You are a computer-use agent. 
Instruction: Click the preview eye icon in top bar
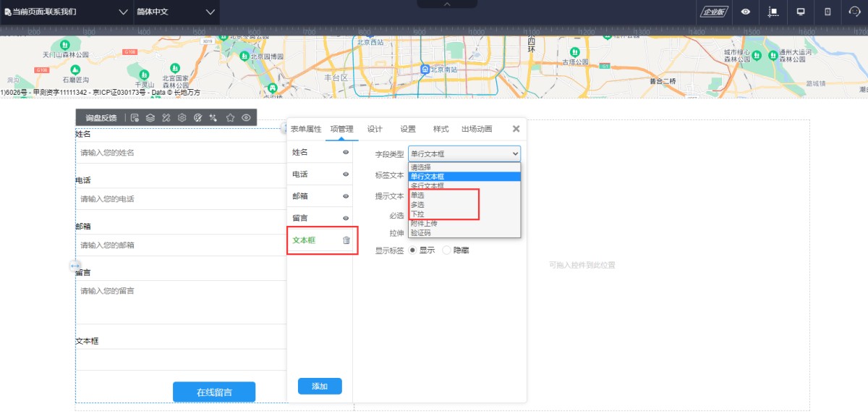pyautogui.click(x=745, y=12)
